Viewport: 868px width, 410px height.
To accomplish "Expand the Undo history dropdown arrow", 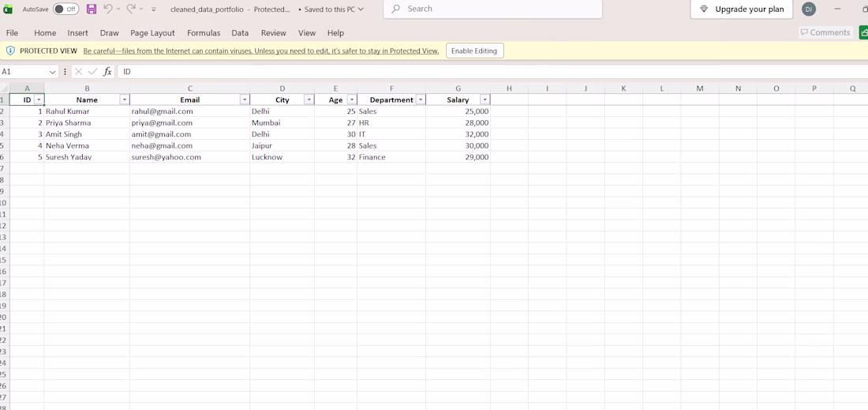I will pyautogui.click(x=118, y=9).
